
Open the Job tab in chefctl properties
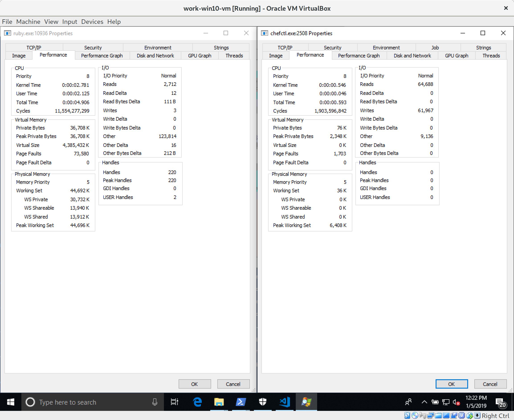435,48
